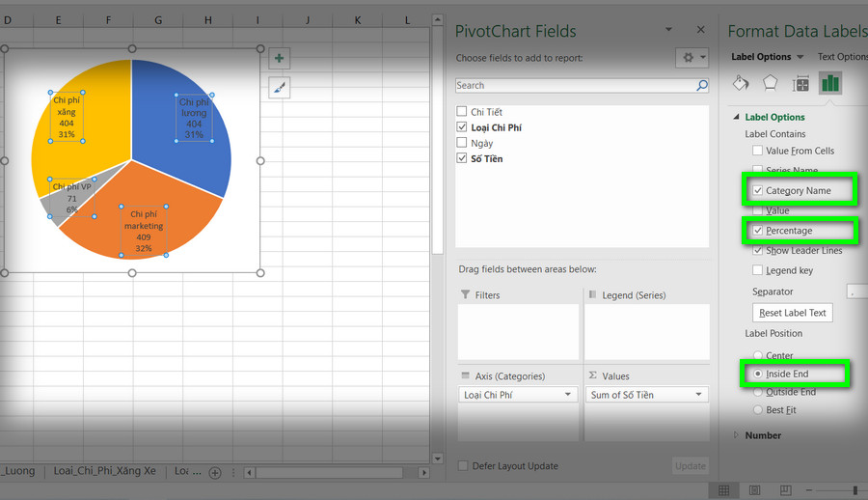Select the Label Options bar chart icon
Image resolution: width=868 pixels, height=500 pixels.
coord(830,83)
